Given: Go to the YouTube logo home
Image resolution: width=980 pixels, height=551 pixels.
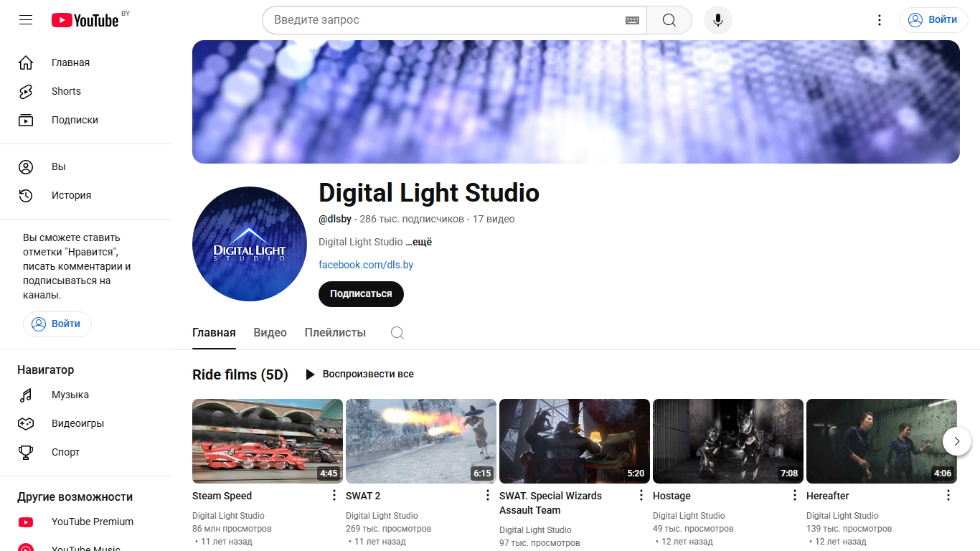Looking at the screenshot, I should pyautogui.click(x=85, y=20).
